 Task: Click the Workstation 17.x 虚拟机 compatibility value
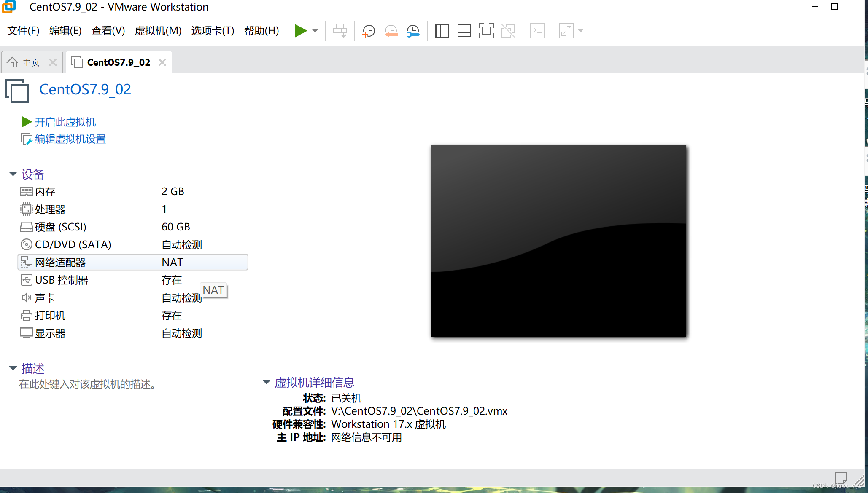coord(388,424)
